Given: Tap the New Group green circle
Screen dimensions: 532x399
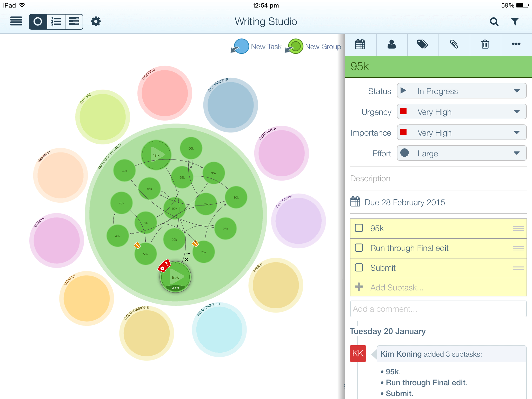Looking at the screenshot, I should pos(295,46).
